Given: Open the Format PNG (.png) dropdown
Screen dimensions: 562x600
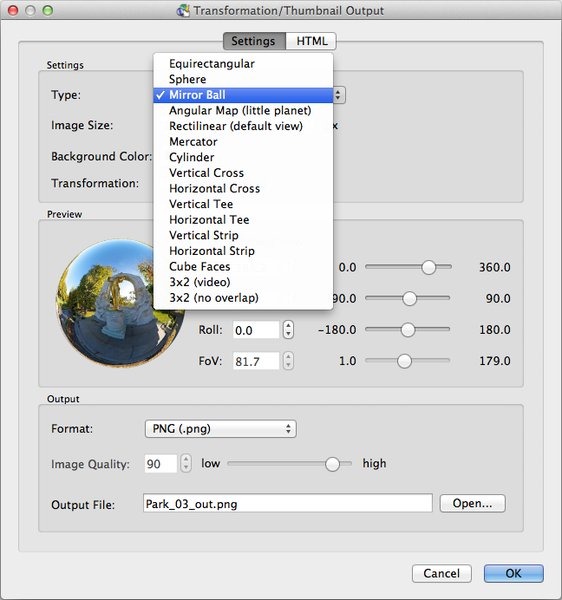Looking at the screenshot, I should [x=221, y=429].
